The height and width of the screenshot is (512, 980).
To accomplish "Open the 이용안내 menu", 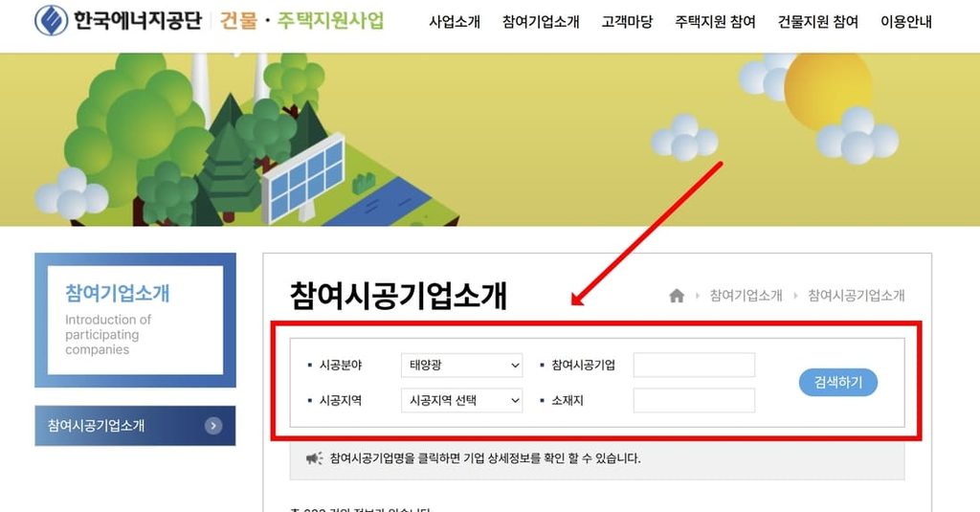I will 906,22.
